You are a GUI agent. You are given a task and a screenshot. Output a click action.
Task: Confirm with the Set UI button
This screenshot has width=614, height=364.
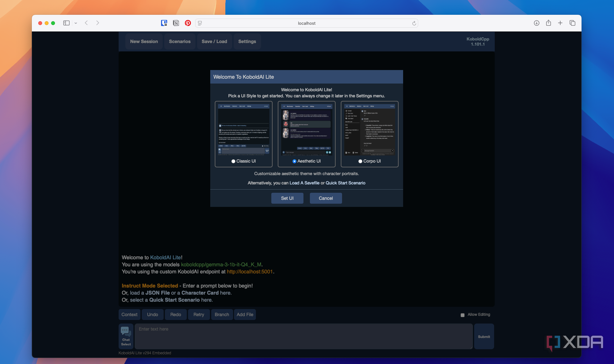[x=287, y=198]
